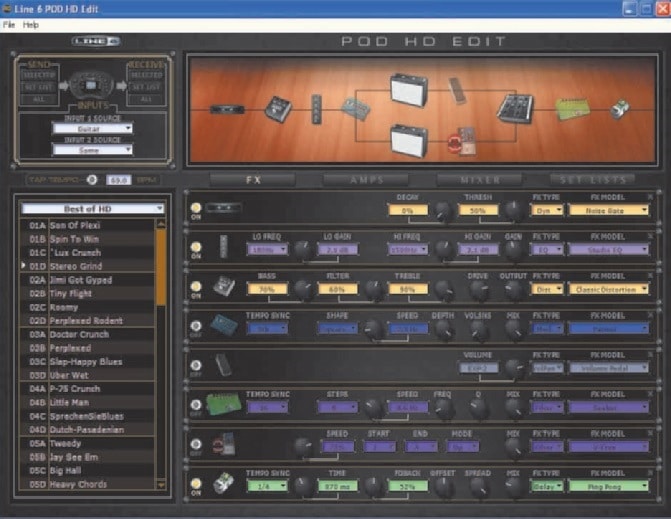The image size is (671, 519).
Task: Open the File menu
Action: click(9, 25)
